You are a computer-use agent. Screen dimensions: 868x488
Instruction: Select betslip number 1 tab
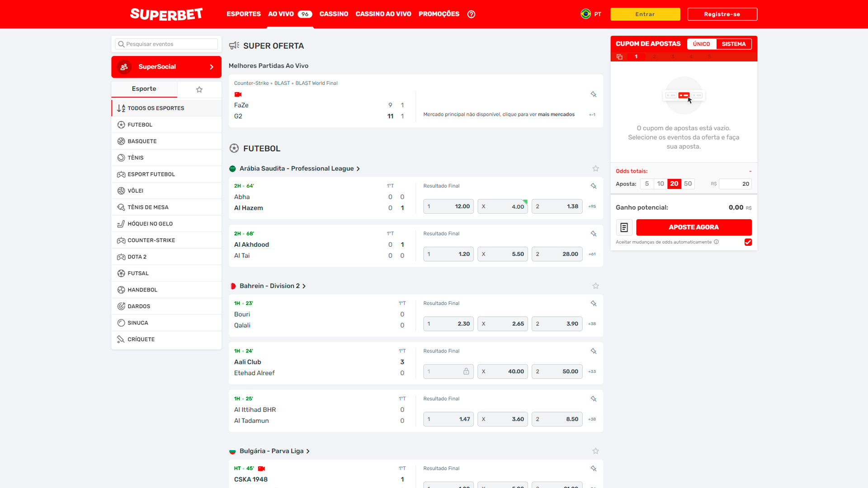coord(636,57)
